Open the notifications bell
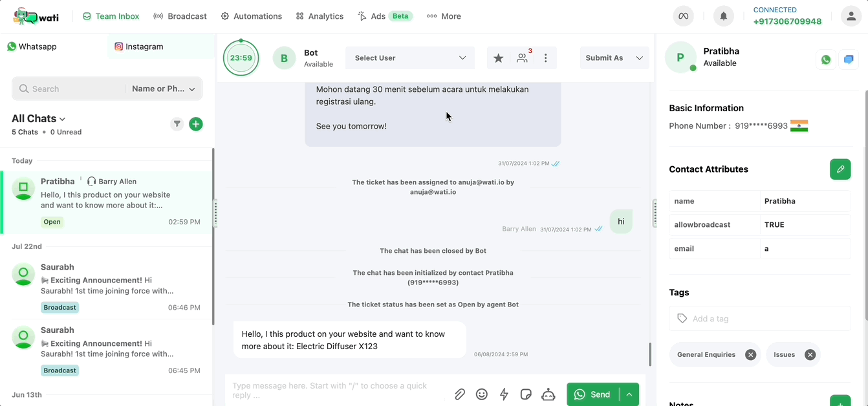Viewport: 868px width, 406px height. [x=724, y=16]
